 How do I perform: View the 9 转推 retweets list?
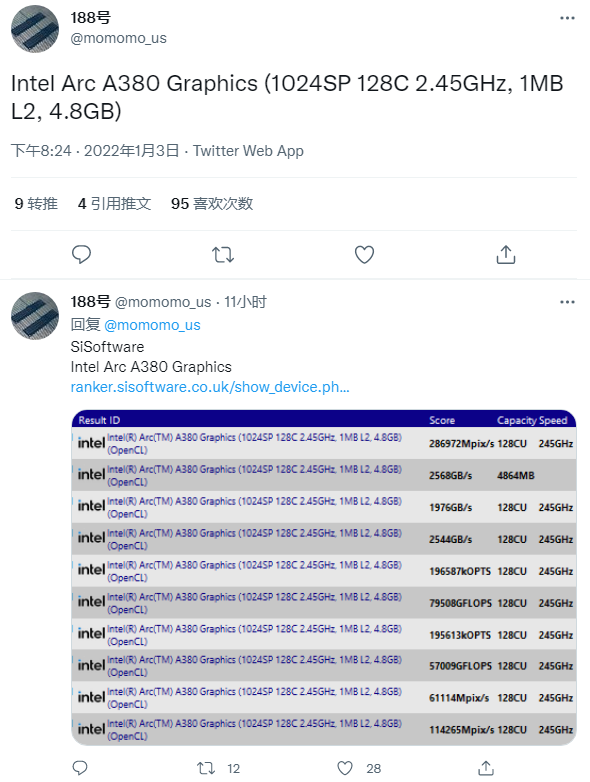pyautogui.click(x=36, y=203)
